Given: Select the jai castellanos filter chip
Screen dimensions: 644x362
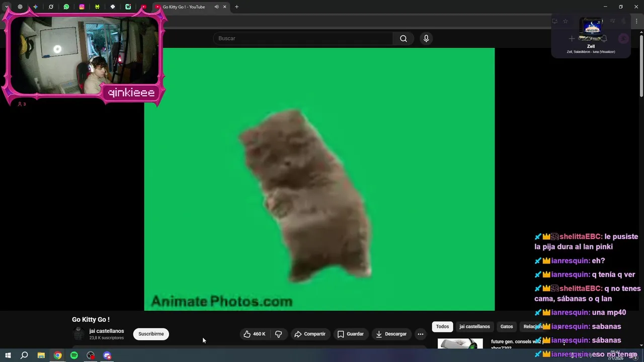Looking at the screenshot, I should tap(474, 326).
